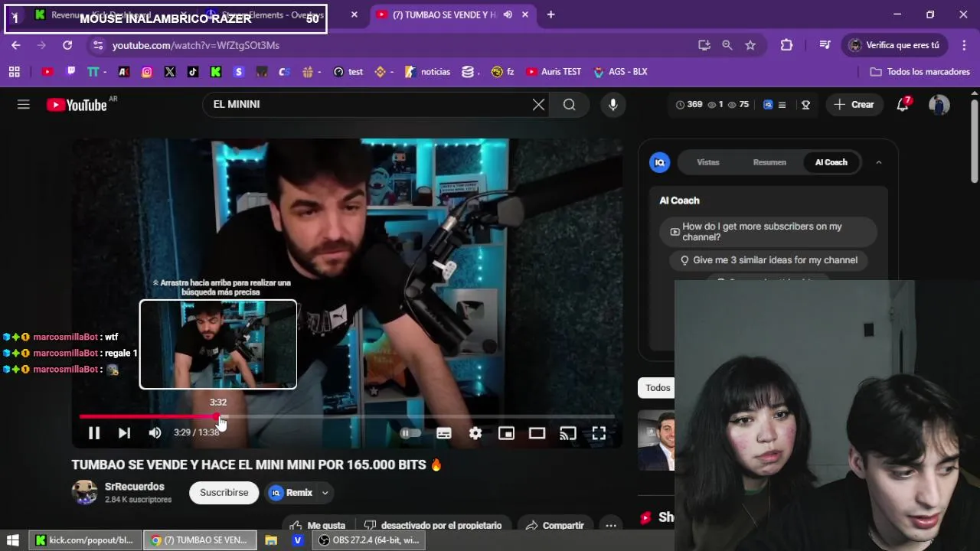Click the search magnifier button

569,105
